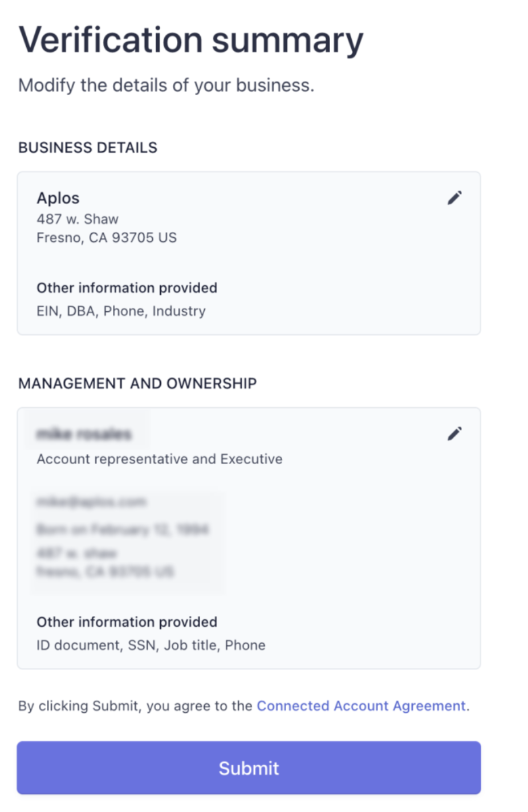Edit the account representative via the pencil icon
The height and width of the screenshot is (812, 528).
(x=454, y=434)
